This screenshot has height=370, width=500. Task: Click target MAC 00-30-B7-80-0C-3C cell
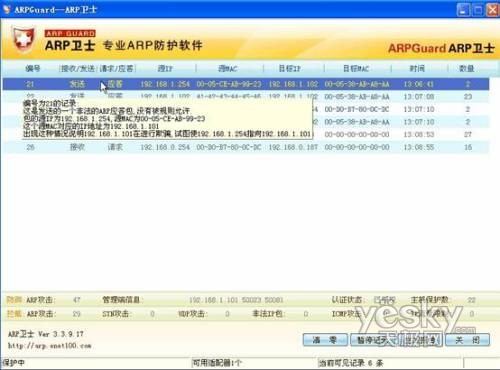click(357, 109)
